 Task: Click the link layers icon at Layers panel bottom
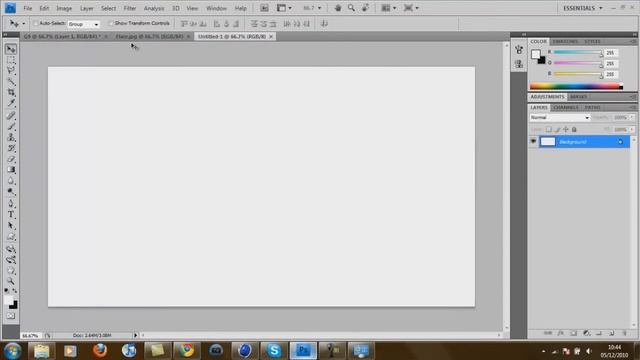(x=548, y=333)
